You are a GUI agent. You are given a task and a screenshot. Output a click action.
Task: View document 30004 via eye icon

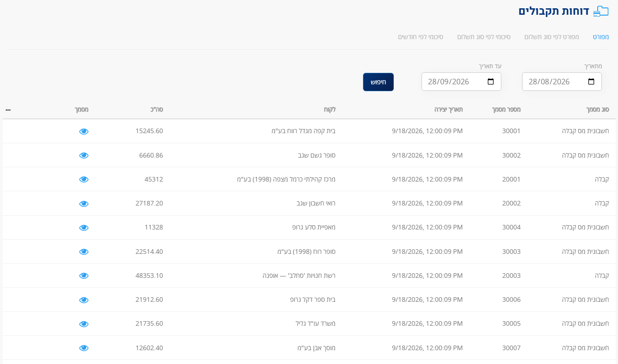click(83, 228)
